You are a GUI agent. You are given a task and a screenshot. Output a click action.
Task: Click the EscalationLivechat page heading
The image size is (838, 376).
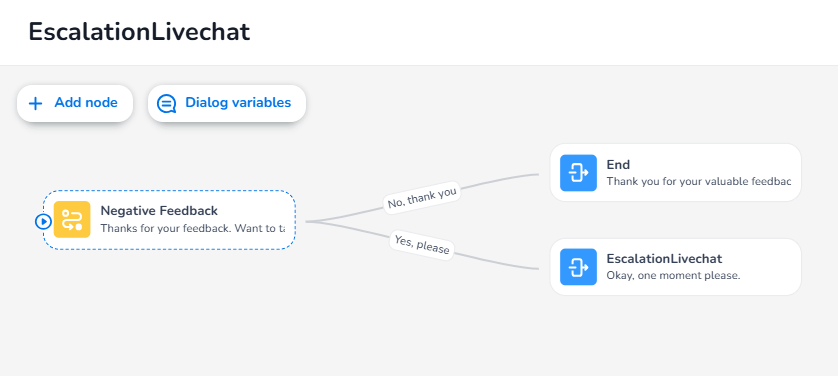coord(139,32)
